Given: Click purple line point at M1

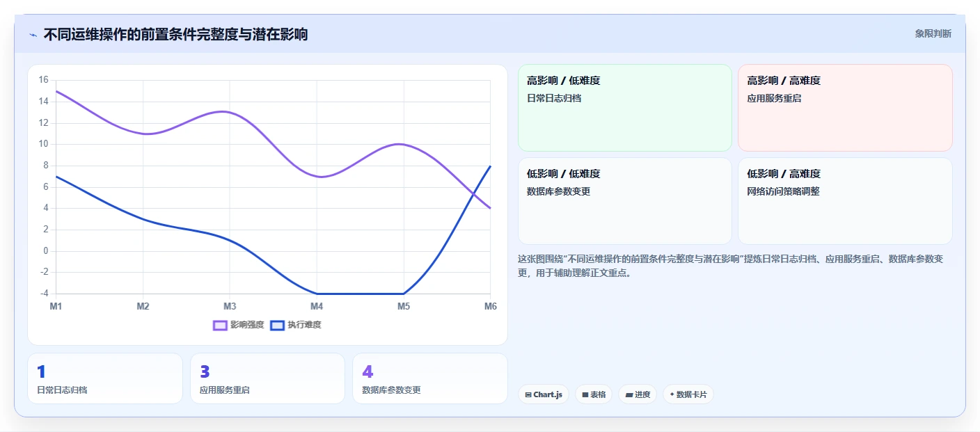Looking at the screenshot, I should pyautogui.click(x=56, y=91).
